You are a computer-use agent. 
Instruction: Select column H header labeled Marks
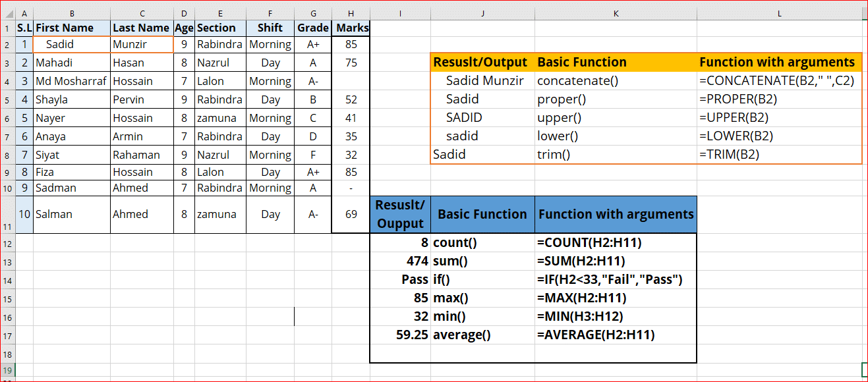pyautogui.click(x=351, y=13)
